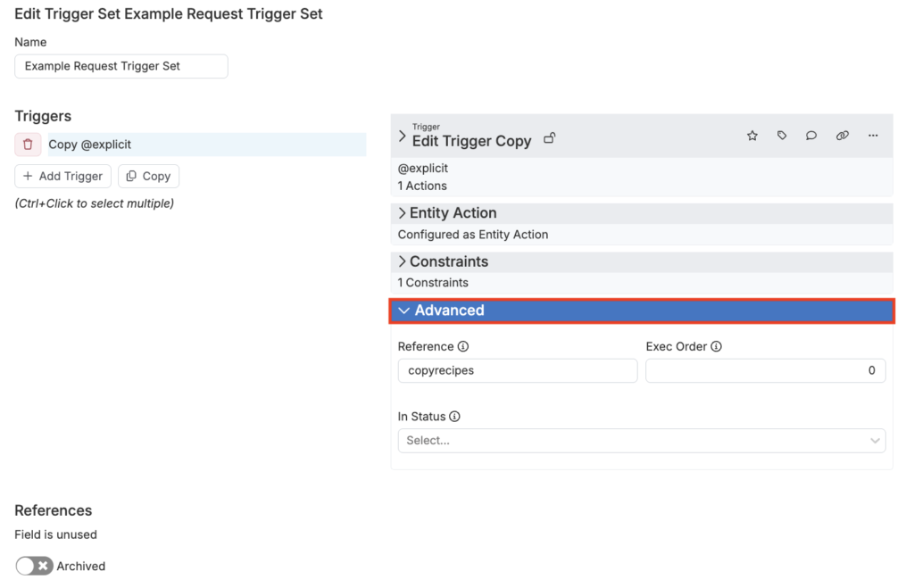Click the lock icon beside Edit Trigger Copy
This screenshot has width=914, height=588.
click(549, 138)
